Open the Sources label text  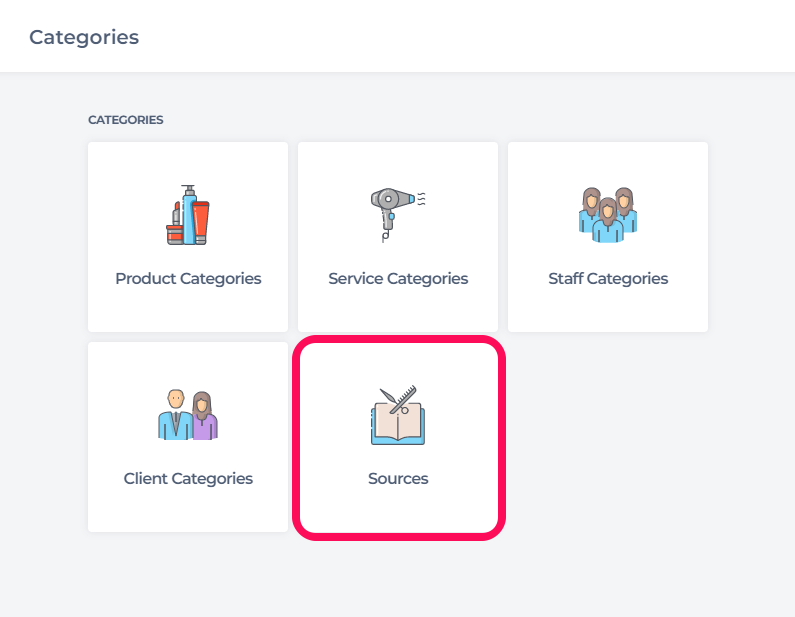tap(398, 478)
